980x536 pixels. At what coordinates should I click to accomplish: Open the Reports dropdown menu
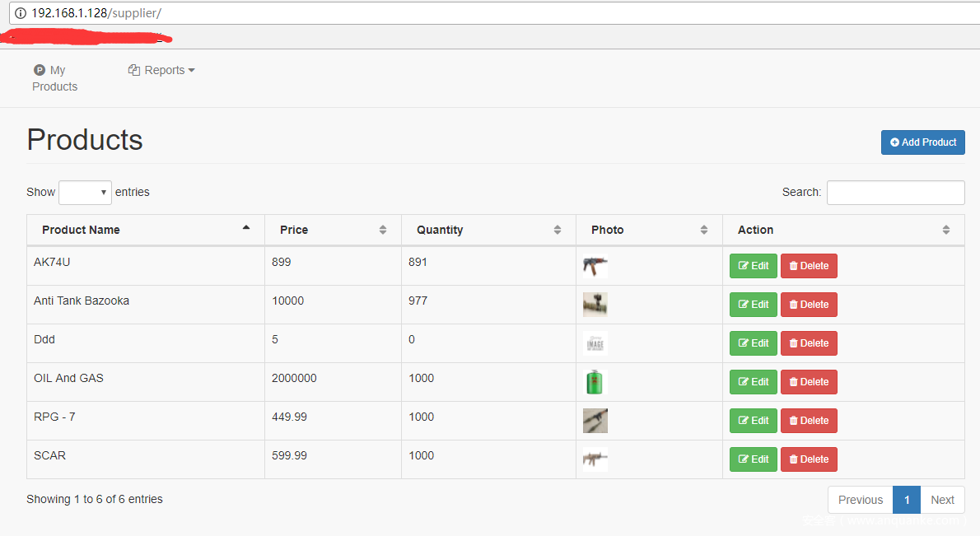coord(162,70)
